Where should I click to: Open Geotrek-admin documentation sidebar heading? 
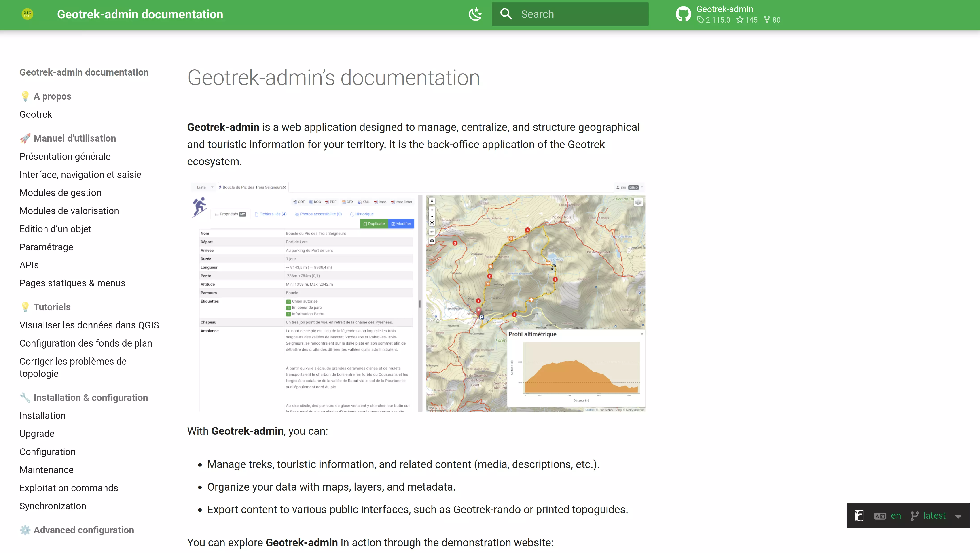(84, 72)
